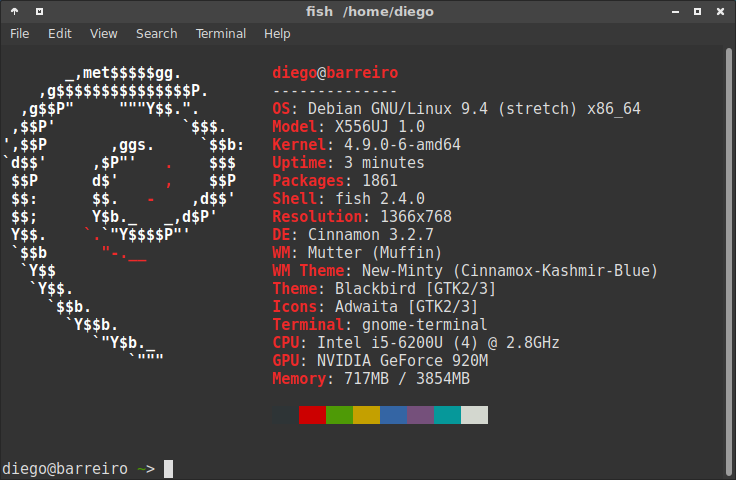
Task: Click the vertical scrollbar of the terminal
Action: [728, 262]
